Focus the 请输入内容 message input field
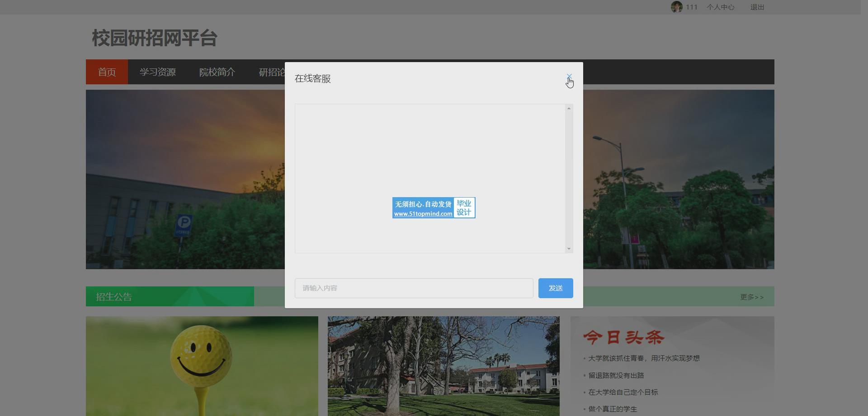 pos(414,288)
